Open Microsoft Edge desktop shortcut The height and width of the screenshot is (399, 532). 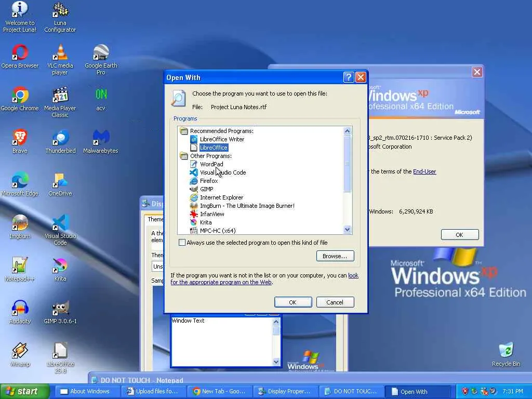click(x=20, y=184)
